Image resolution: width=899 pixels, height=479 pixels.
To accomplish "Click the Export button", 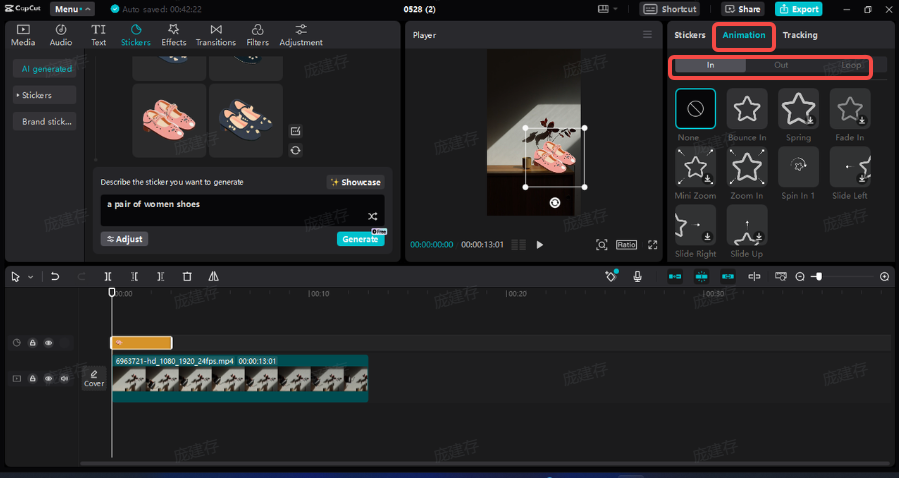I will [x=799, y=9].
